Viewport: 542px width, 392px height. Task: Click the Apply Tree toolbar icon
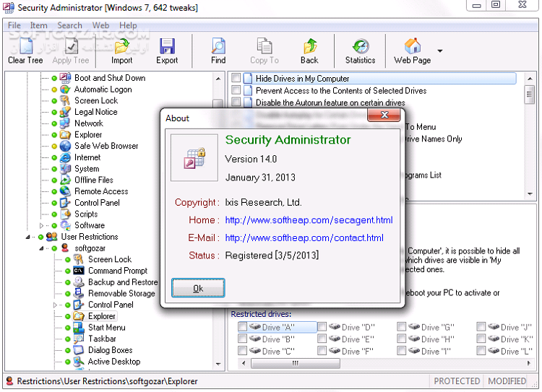(71, 46)
